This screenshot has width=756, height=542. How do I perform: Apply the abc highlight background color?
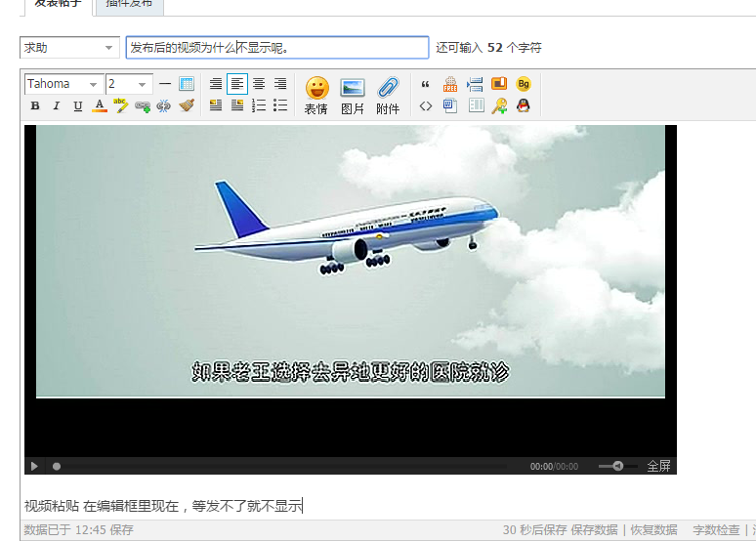click(x=120, y=105)
